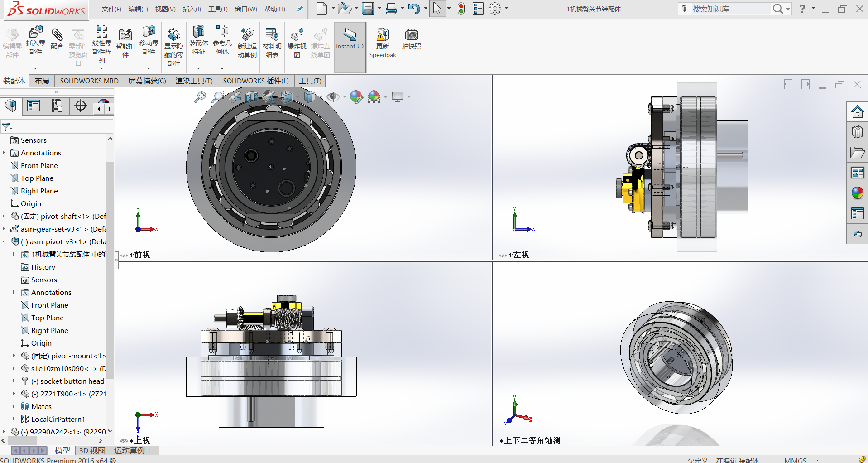The width and height of the screenshot is (868, 463).
Task: Click New Motion Study (新建运动算例) icon
Action: [x=247, y=34]
